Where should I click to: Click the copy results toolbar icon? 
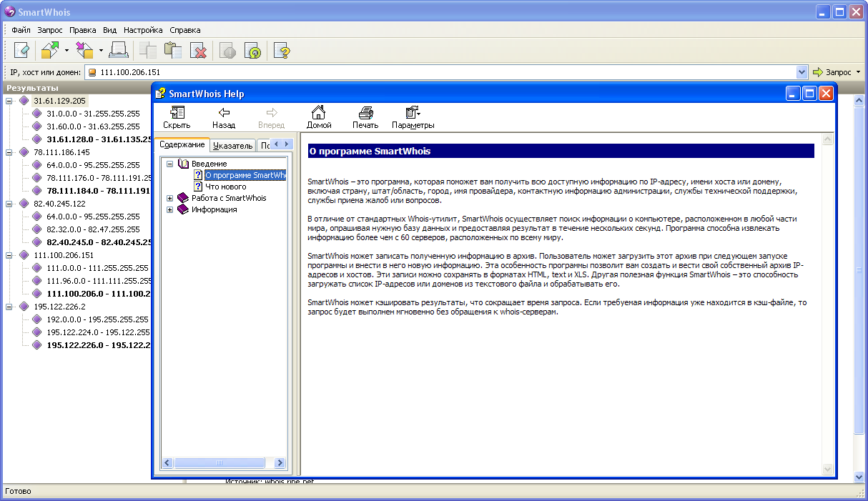(x=148, y=50)
